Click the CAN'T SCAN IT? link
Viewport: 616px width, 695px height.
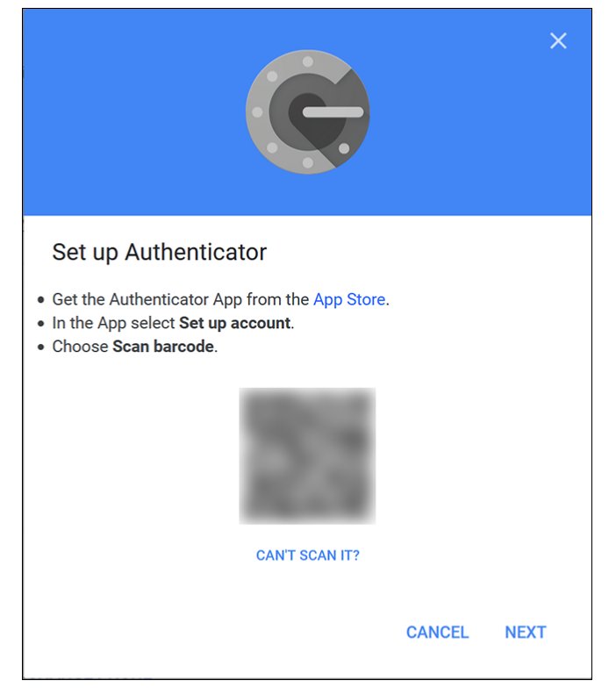[307, 555]
